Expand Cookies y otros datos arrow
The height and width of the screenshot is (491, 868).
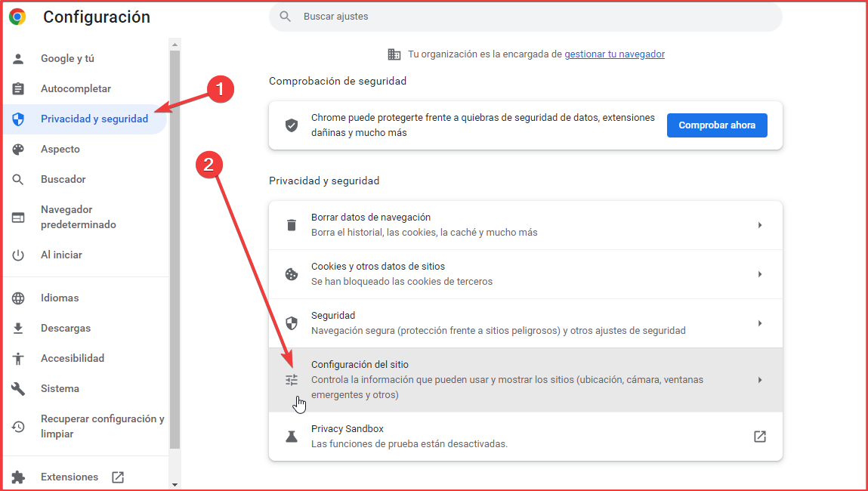click(760, 274)
